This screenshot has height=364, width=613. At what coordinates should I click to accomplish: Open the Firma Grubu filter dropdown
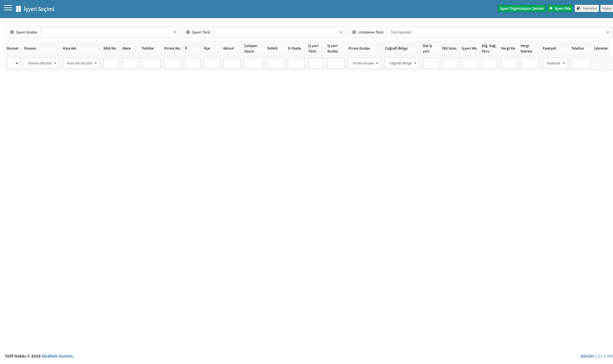pos(365,63)
